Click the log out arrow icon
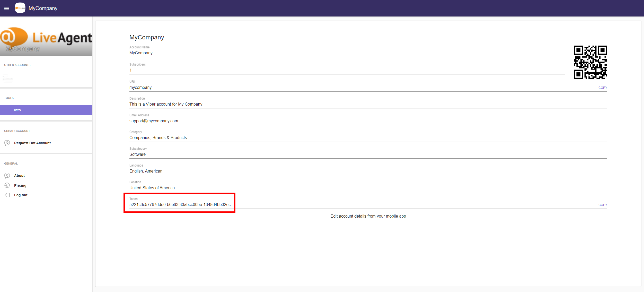Screen dimensions: 644x292 coord(7,195)
